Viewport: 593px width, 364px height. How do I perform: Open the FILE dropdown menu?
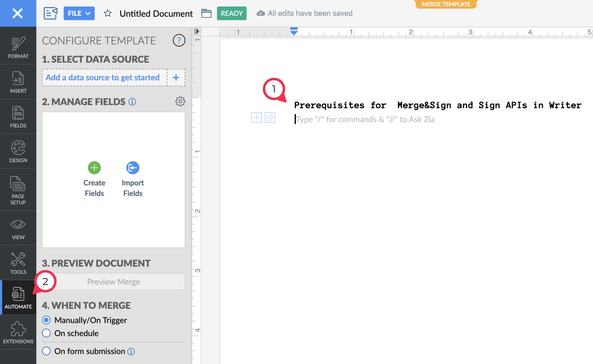click(x=79, y=13)
